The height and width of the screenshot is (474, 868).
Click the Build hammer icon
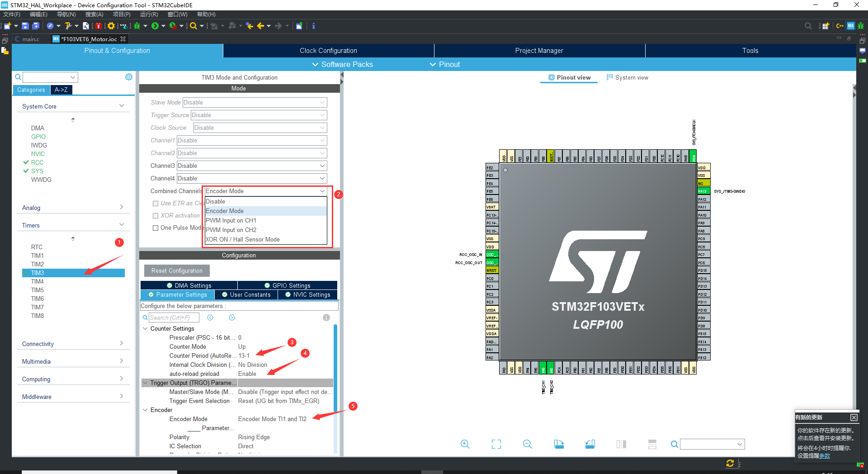pos(68,26)
